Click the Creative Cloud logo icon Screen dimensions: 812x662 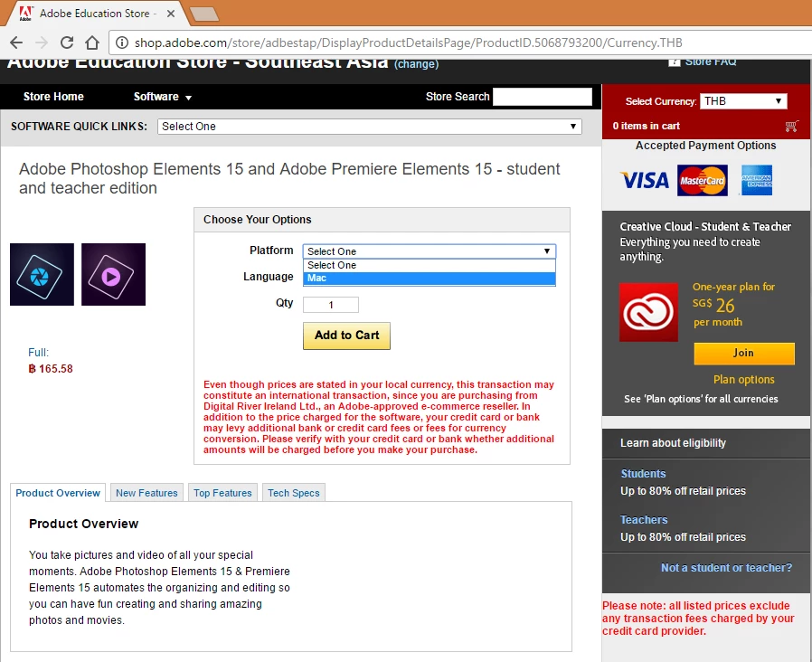[648, 312]
